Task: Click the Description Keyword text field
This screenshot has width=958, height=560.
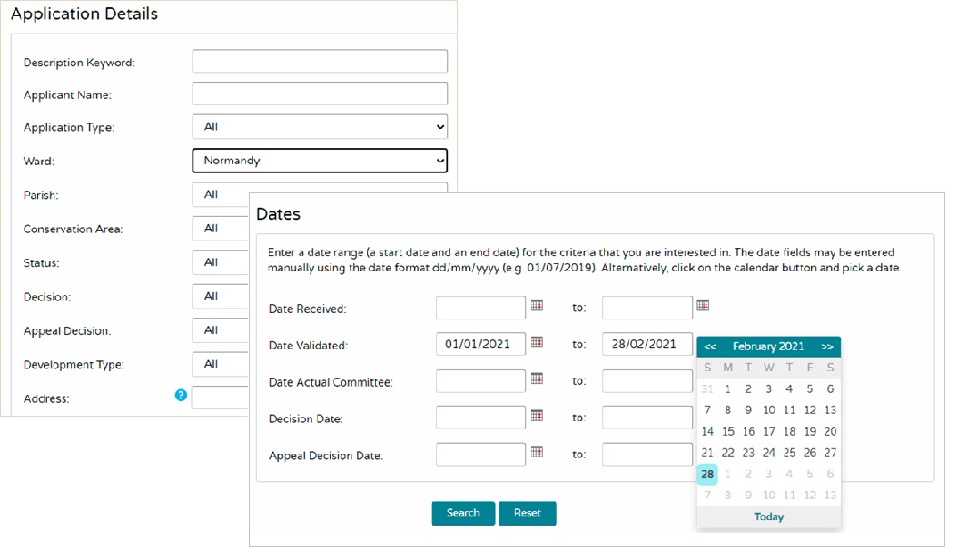Action: [x=320, y=62]
